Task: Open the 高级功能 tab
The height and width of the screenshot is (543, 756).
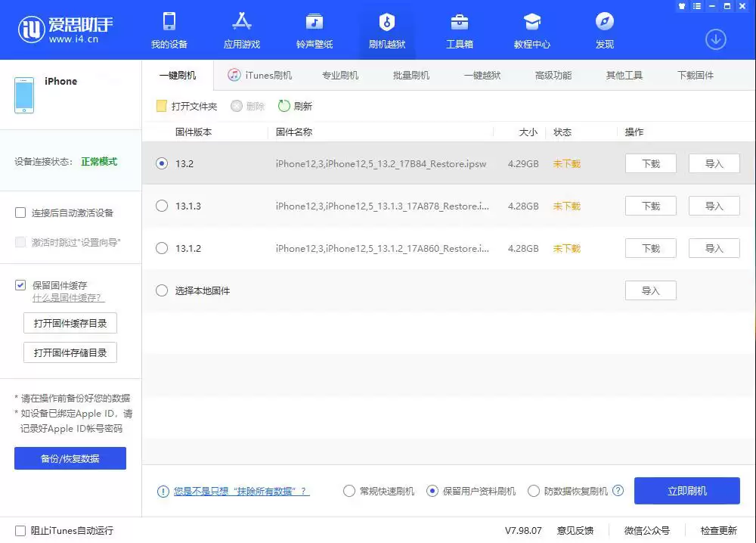Action: click(x=553, y=75)
